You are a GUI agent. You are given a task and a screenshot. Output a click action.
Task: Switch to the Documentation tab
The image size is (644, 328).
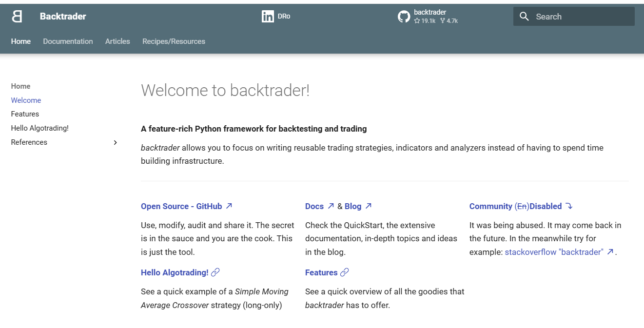(68, 41)
